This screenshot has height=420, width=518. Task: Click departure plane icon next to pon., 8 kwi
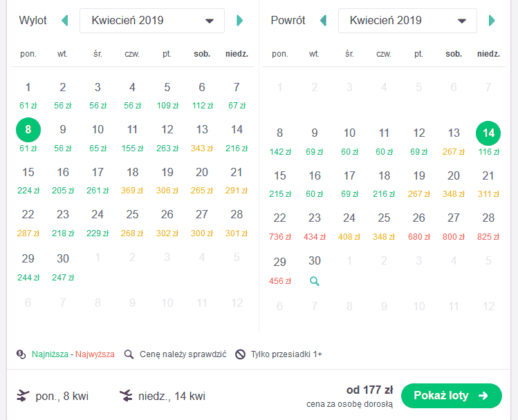coord(23,396)
